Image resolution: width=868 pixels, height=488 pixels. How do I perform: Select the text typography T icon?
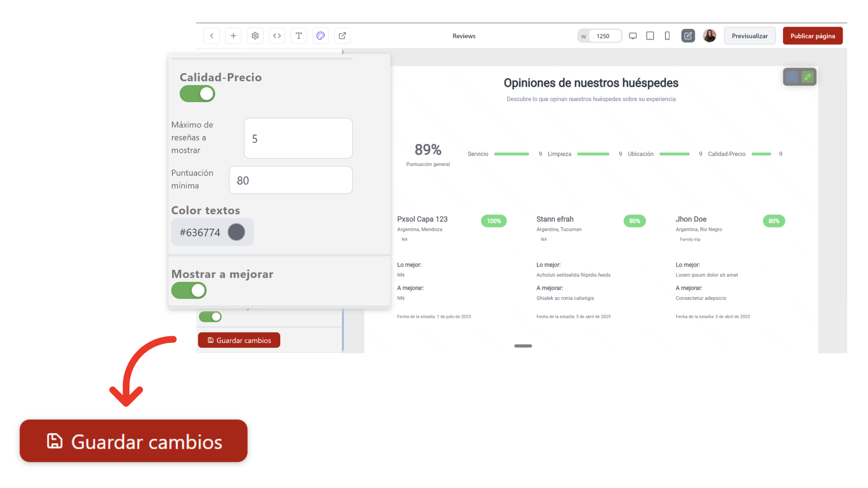[x=299, y=36]
